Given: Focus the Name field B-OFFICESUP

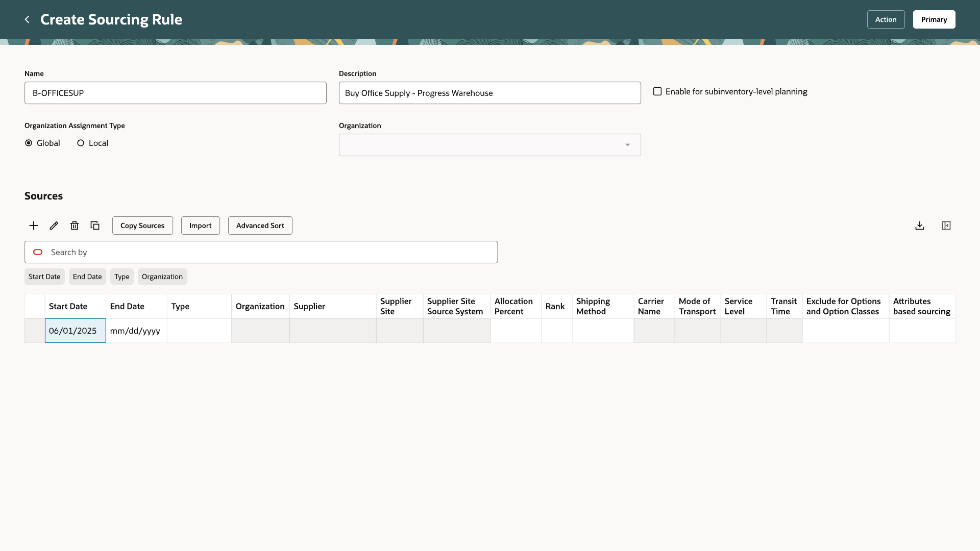Looking at the screenshot, I should tap(176, 93).
